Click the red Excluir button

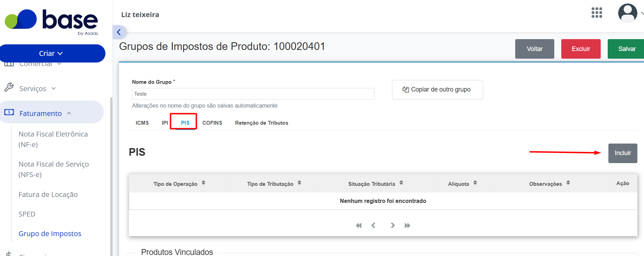(581, 49)
